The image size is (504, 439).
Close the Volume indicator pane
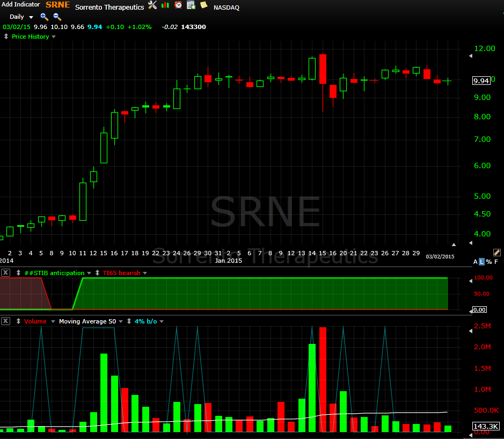click(x=5, y=321)
